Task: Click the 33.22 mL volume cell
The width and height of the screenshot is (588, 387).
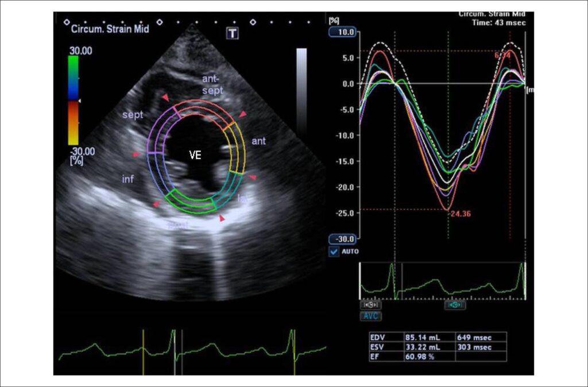Action: tap(430, 346)
